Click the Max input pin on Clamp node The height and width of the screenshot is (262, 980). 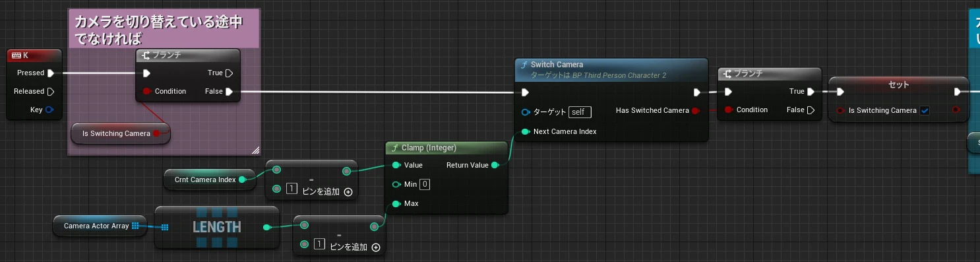pyautogui.click(x=396, y=203)
